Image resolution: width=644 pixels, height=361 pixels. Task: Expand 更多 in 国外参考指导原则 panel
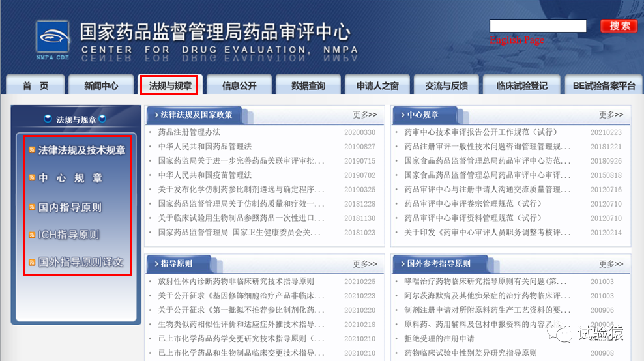[611, 264]
